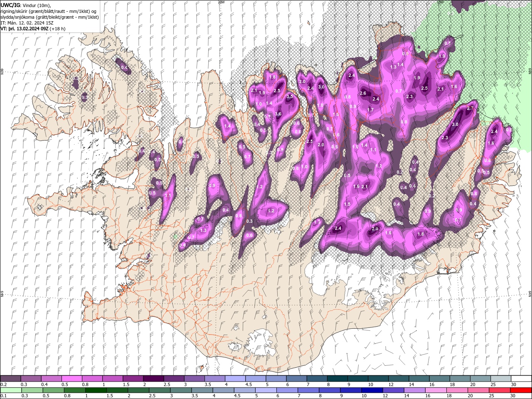Screen dimensions: 532x399
Task: Click the 'IT: Mán. 12. 02. 2024 15Z' line
Action: (x=27, y=22)
